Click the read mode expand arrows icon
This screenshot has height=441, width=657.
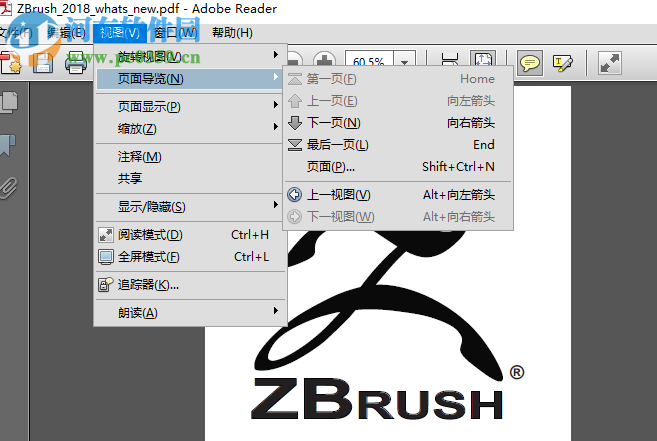pyautogui.click(x=610, y=63)
